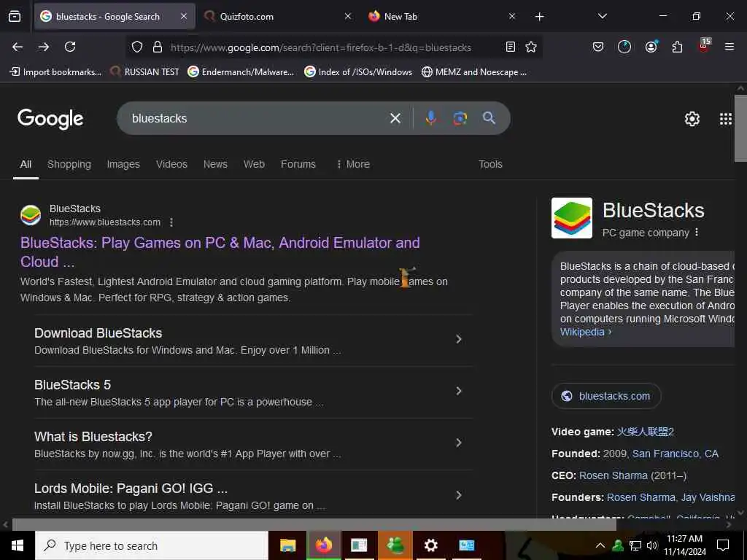The width and height of the screenshot is (747, 560).
Task: Open tracking protection shield icon
Action: pyautogui.click(x=137, y=47)
